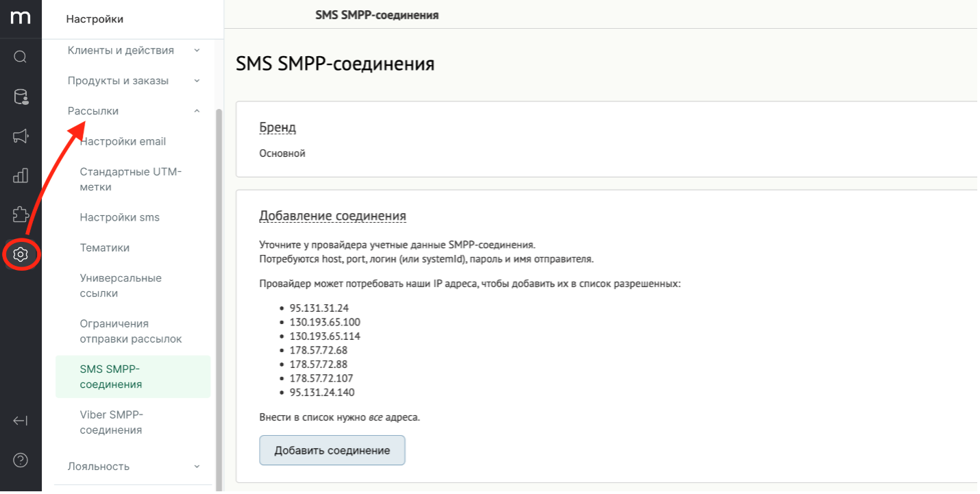Open Настройки email menu item
Viewport: 980px width, 494px height.
tap(123, 142)
